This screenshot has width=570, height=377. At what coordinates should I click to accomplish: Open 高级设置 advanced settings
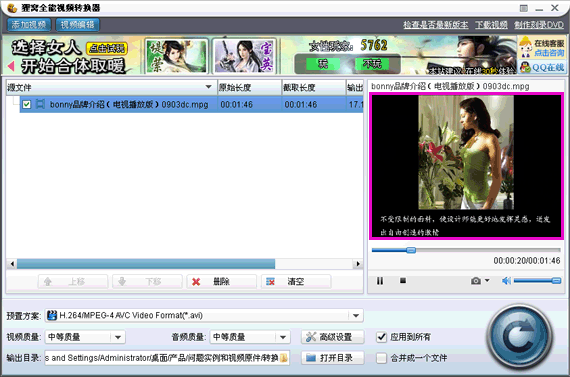333,337
